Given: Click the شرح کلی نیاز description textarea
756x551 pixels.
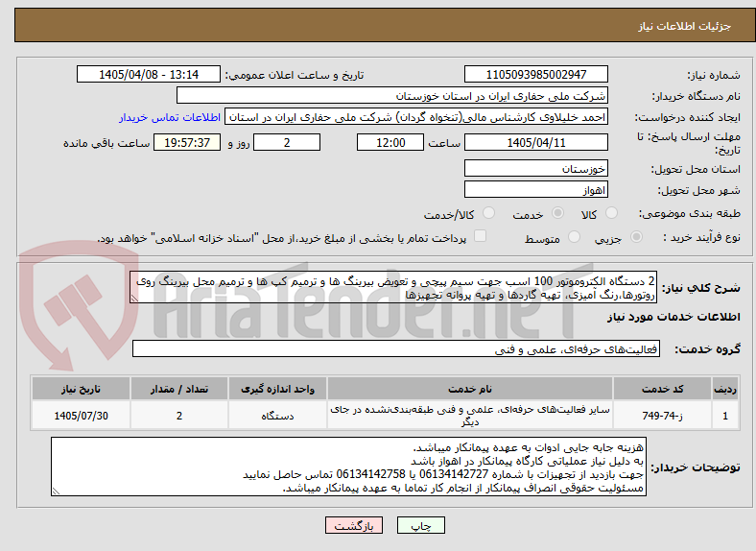Looking at the screenshot, I should click(x=393, y=288).
